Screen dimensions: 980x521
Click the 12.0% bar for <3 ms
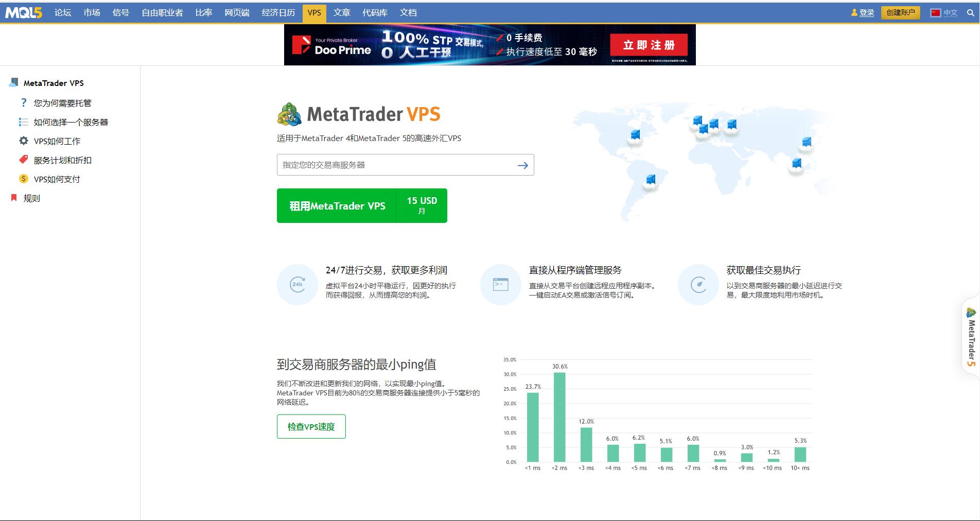point(586,444)
